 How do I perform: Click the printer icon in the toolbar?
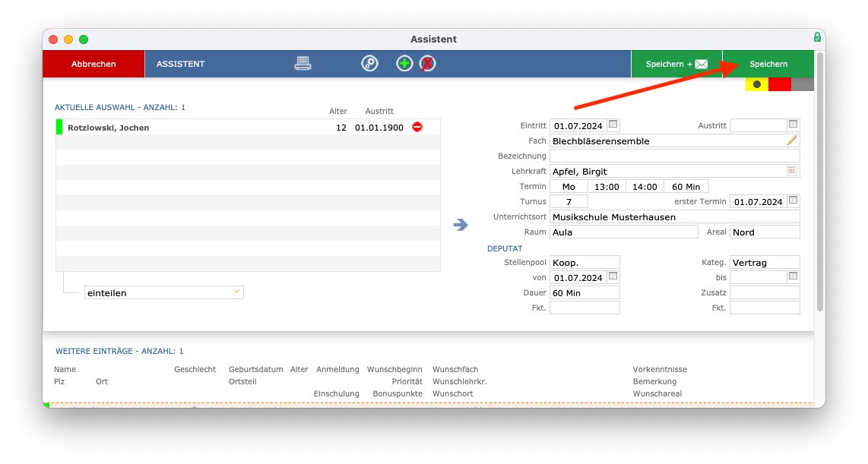tap(303, 64)
